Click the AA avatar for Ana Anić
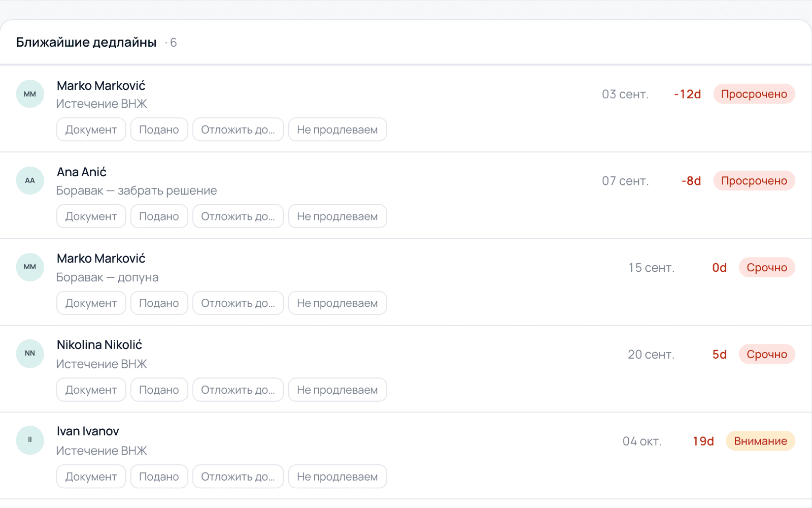 tap(30, 180)
